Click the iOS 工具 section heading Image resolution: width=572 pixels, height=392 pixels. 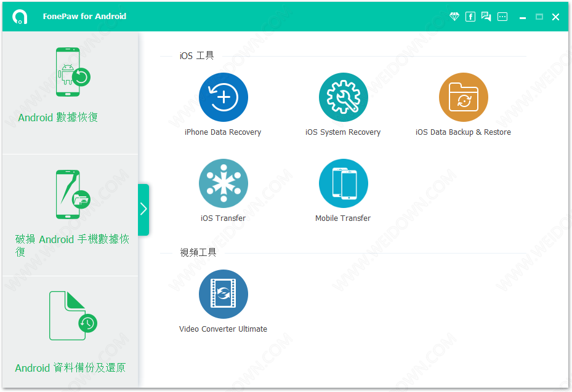[196, 55]
